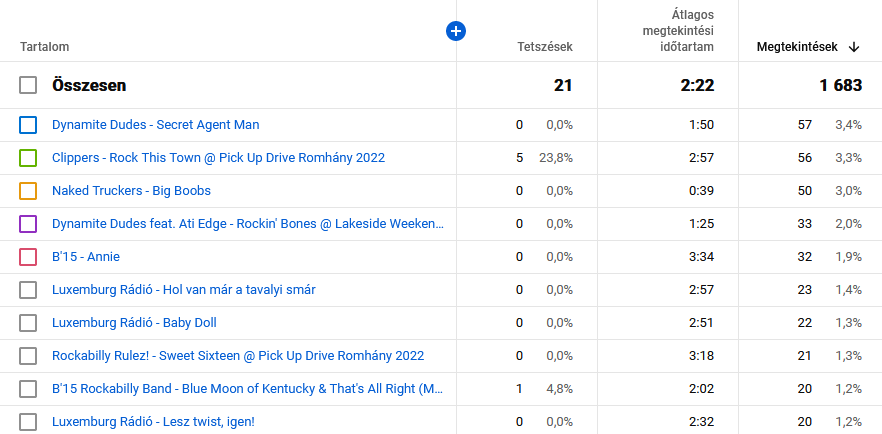Open the B'15 - Annie video link
Viewport: 882px width, 434px height.
click(86, 257)
